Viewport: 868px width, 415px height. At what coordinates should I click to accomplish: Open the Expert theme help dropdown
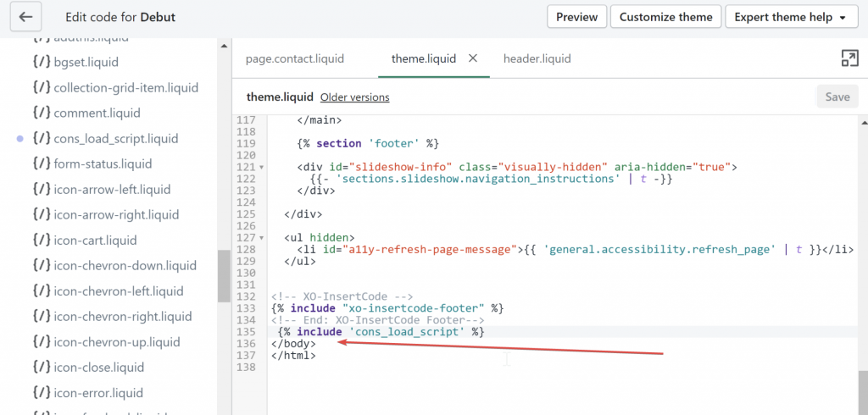point(789,17)
